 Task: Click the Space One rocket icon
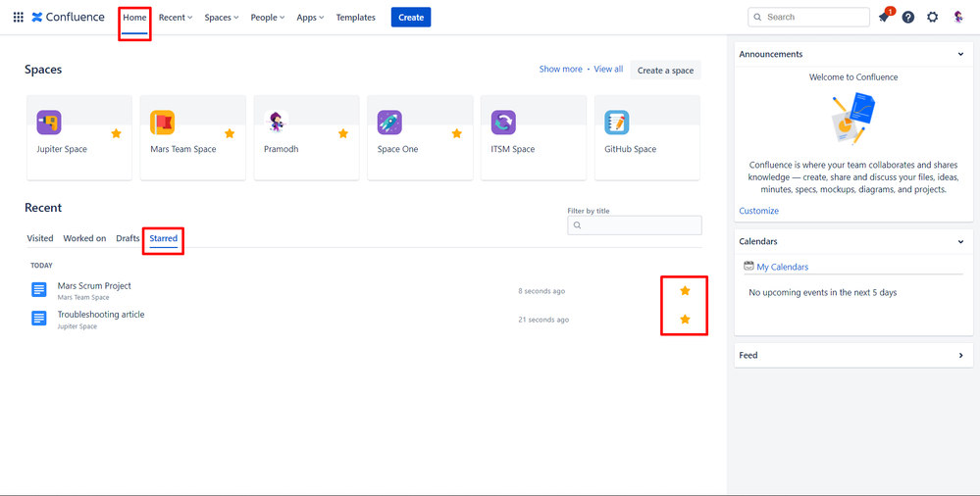[389, 123]
